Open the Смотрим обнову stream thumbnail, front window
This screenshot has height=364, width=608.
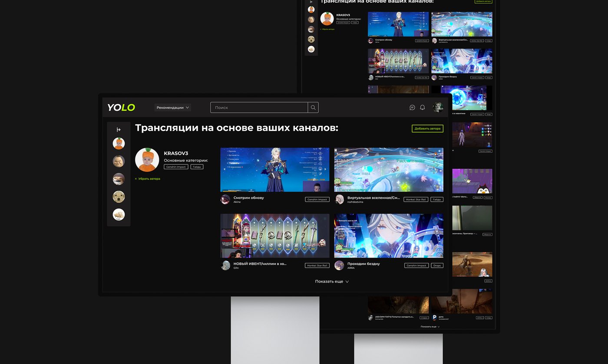274,170
